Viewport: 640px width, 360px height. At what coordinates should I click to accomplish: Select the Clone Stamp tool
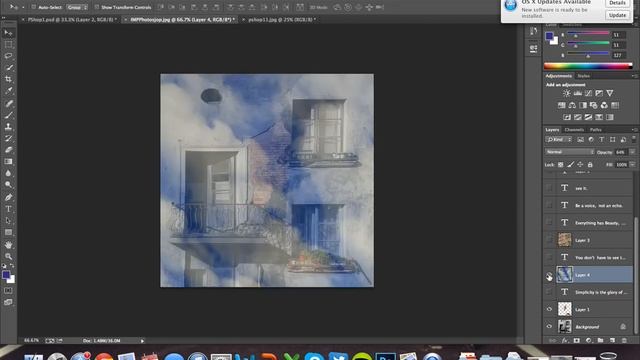(8, 127)
